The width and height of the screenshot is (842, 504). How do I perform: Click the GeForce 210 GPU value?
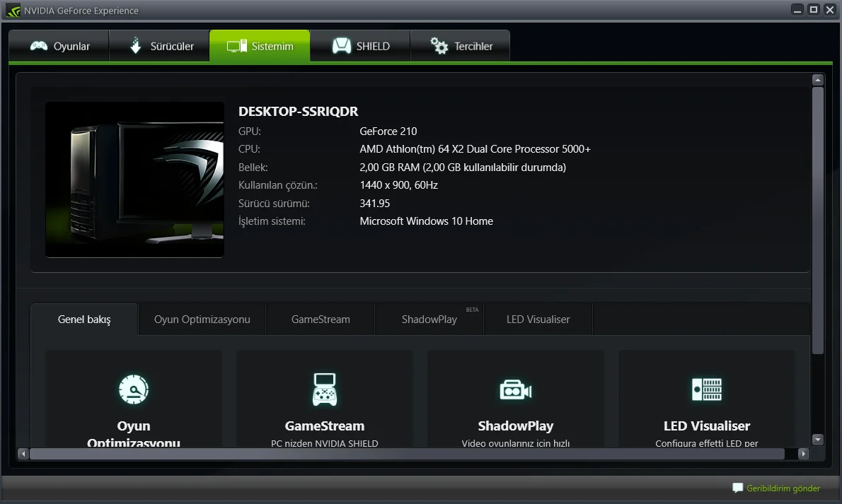tap(388, 131)
